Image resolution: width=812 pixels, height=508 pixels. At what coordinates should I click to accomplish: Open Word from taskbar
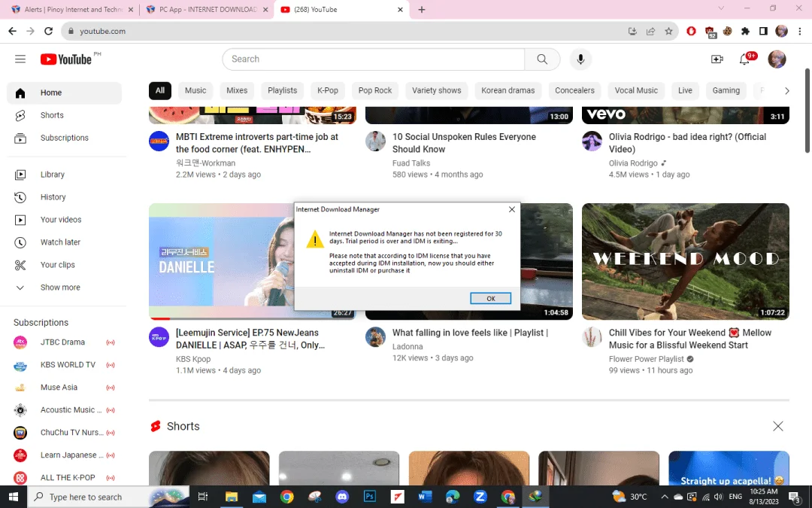[425, 497]
